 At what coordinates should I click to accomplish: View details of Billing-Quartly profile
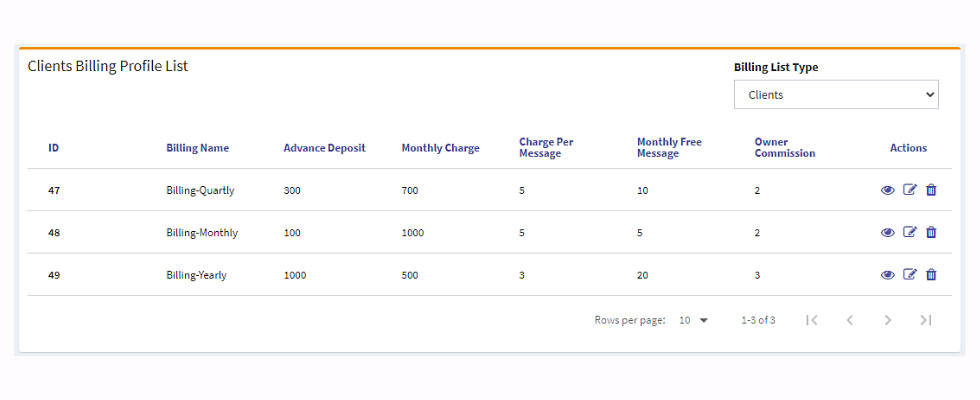pos(887,190)
